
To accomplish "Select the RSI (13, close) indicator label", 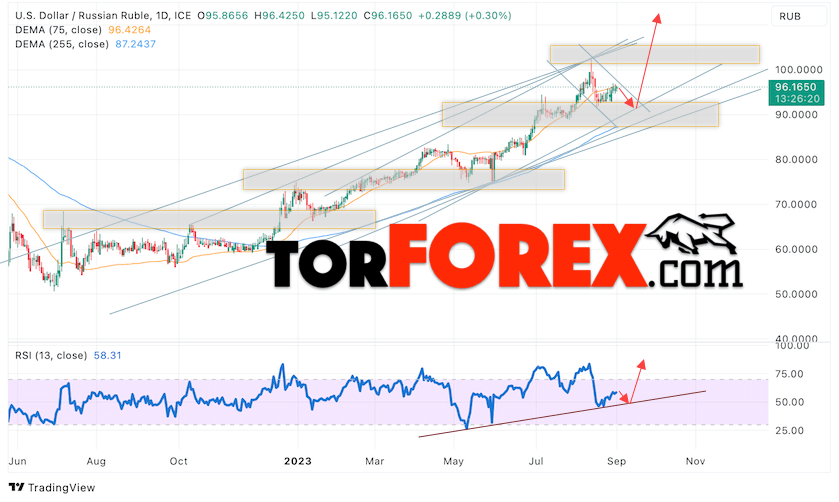I will 51,355.
